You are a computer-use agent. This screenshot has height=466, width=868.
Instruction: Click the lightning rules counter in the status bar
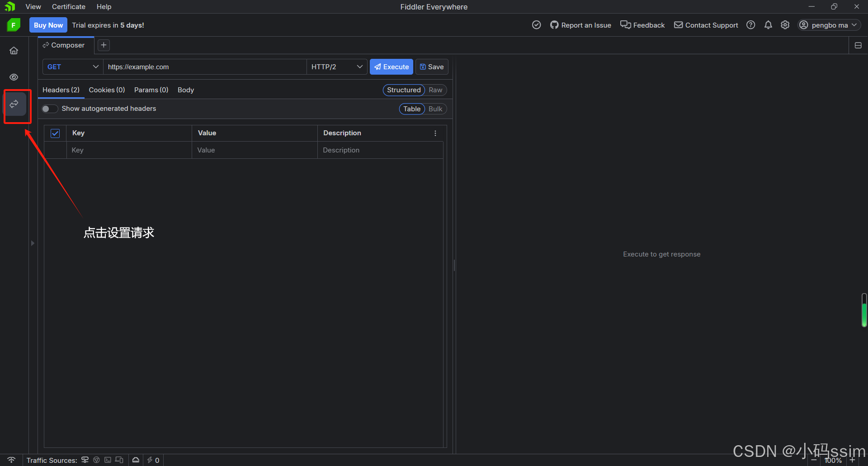[x=153, y=460]
